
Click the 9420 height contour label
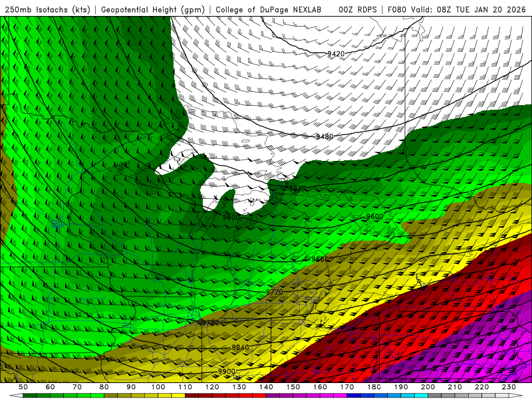click(x=336, y=54)
